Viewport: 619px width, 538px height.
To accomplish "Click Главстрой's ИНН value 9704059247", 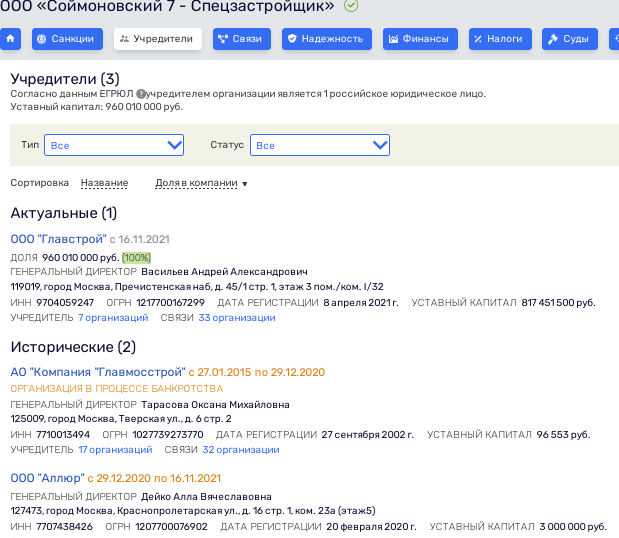I will (x=65, y=303).
